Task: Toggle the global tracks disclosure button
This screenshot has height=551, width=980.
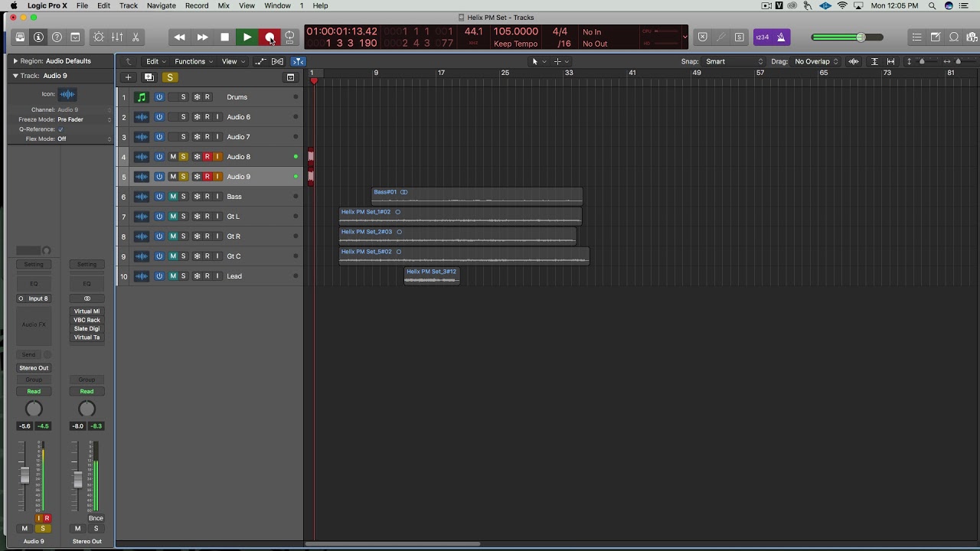Action: click(290, 77)
